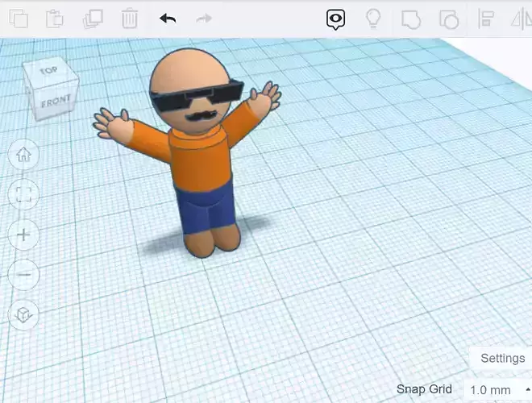Switch to orthographic view cube icon

23,314
